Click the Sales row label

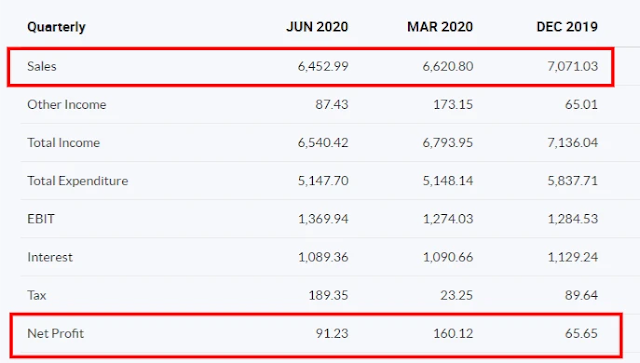(x=42, y=66)
